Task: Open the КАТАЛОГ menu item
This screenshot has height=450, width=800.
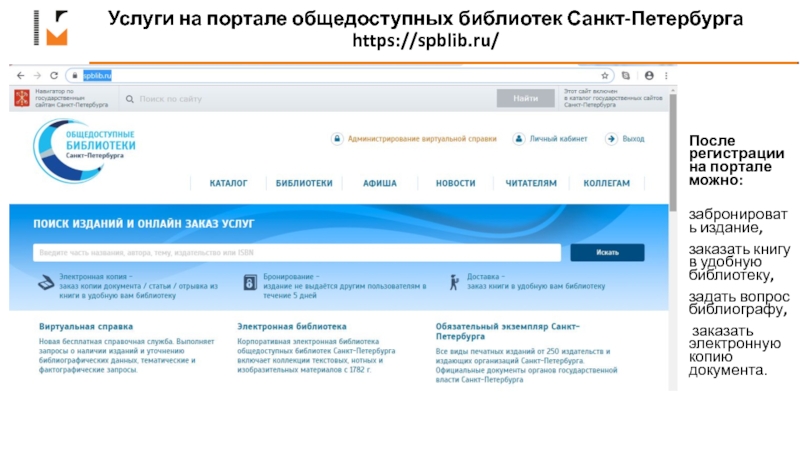Action: 228,184
